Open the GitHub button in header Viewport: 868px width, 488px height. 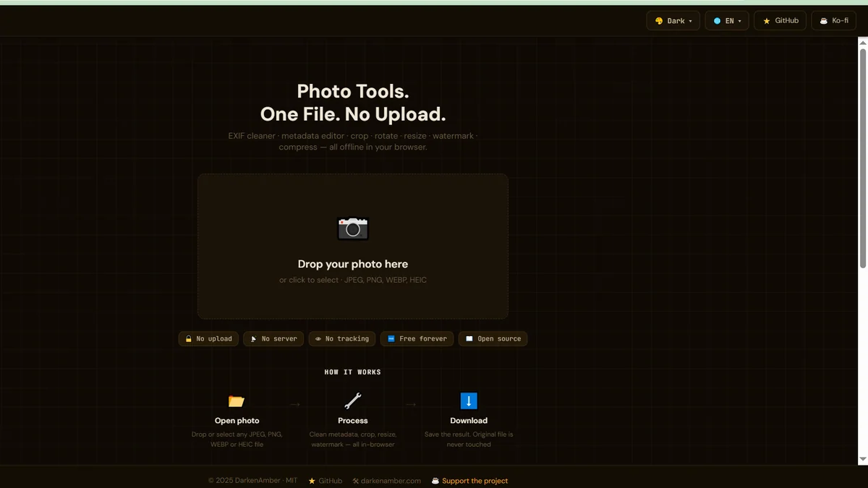tap(780, 21)
